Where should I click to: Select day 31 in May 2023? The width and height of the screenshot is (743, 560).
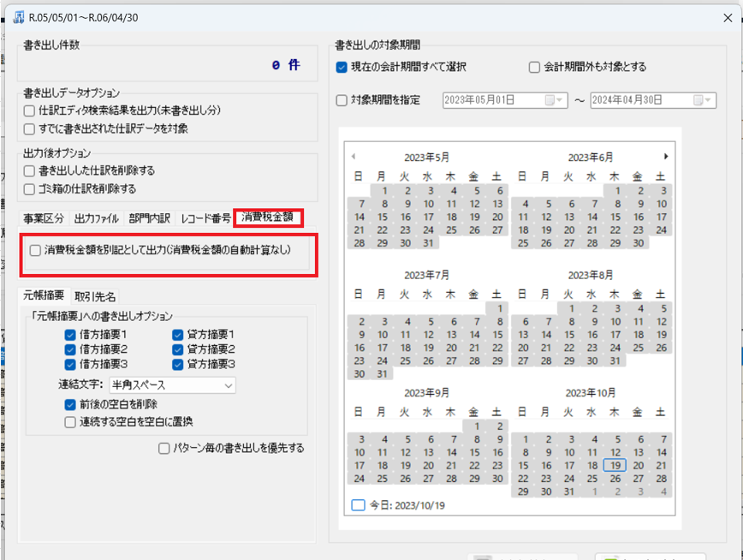point(428,243)
